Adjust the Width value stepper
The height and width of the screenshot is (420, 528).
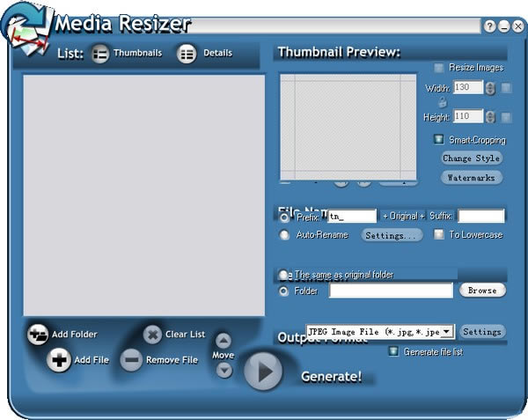tap(490, 88)
